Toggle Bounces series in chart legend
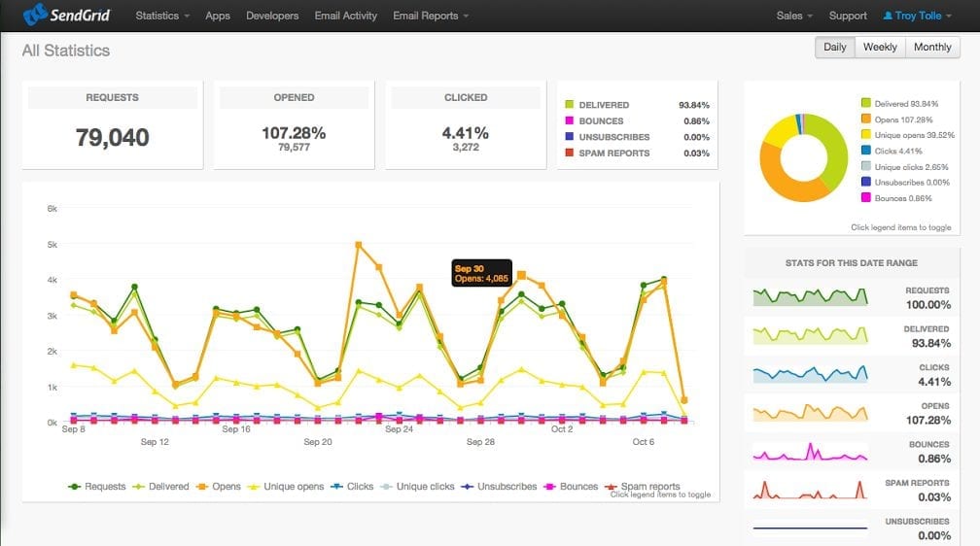The image size is (980, 546). [x=571, y=486]
